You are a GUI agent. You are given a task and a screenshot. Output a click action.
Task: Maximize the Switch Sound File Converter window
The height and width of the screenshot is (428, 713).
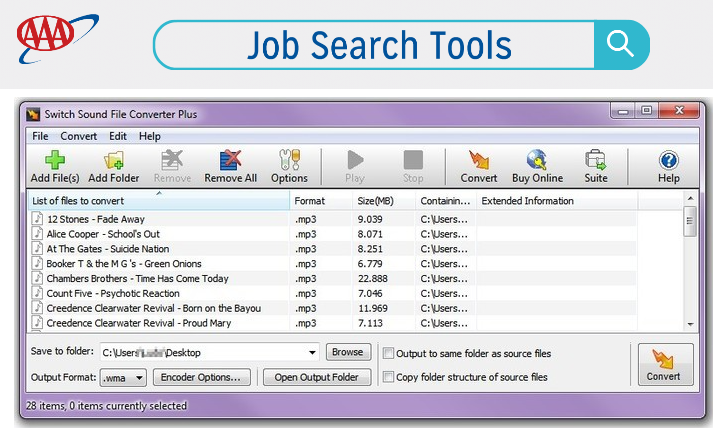click(x=647, y=111)
